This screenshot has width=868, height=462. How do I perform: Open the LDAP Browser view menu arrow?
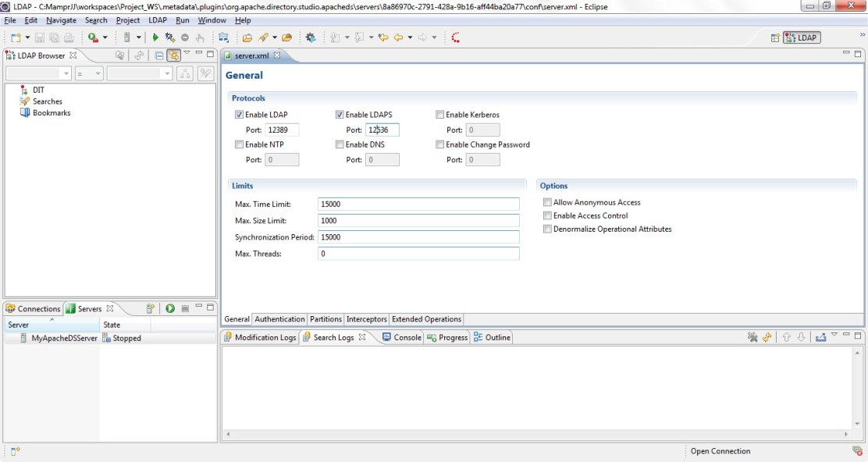click(x=187, y=54)
